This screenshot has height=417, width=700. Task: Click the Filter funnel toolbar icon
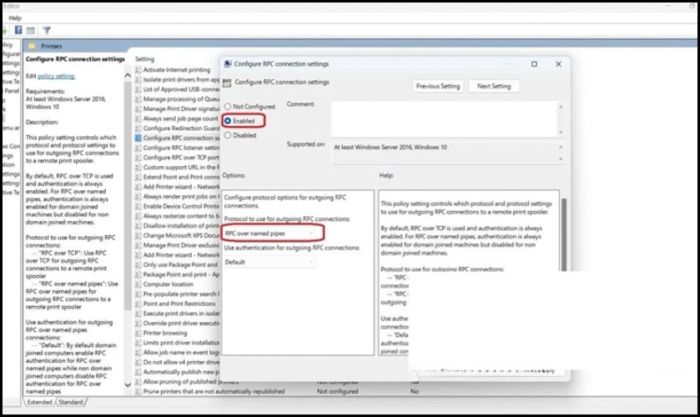coord(46,30)
